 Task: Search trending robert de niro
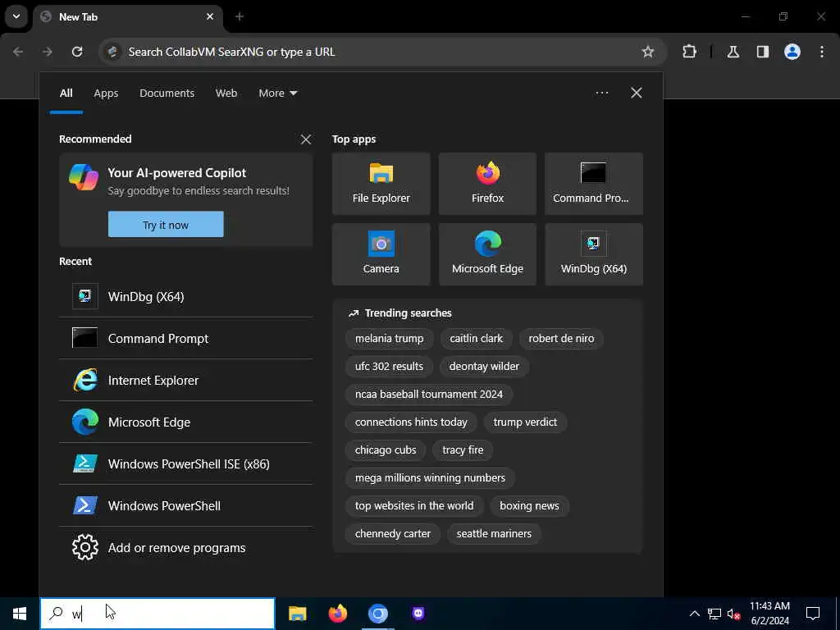click(561, 339)
